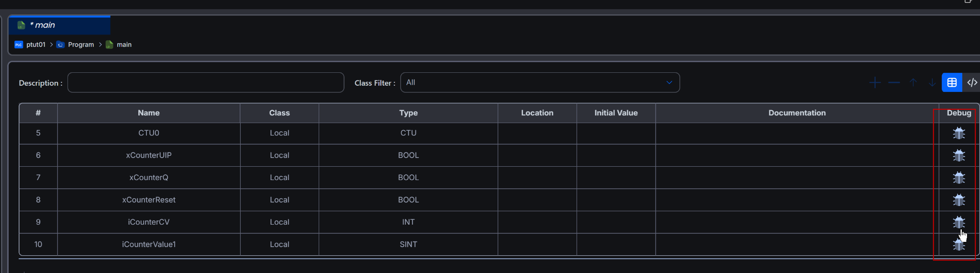Open the Class Filter dropdown
980x273 pixels.
coord(539,82)
